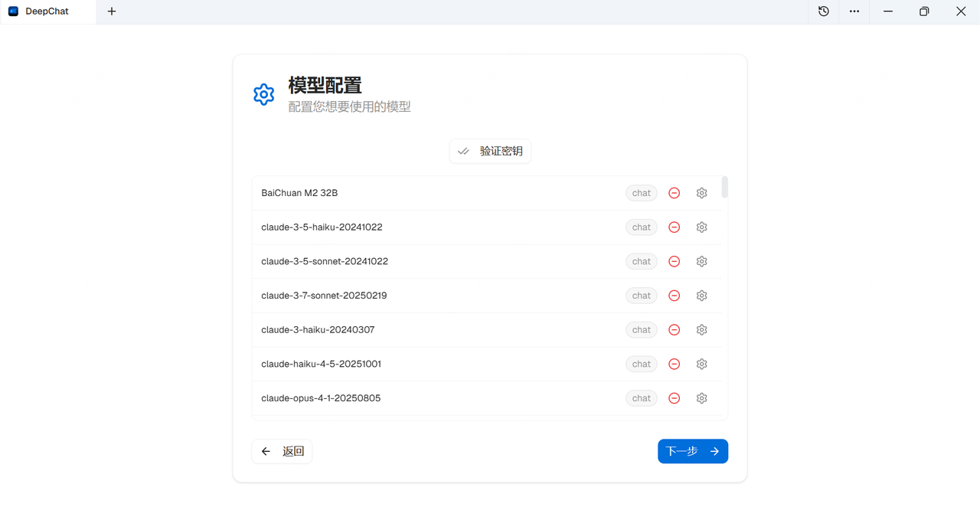The image size is (980, 510).
Task: Click gear icon for claude-3-haiku-20240307
Action: (701, 330)
